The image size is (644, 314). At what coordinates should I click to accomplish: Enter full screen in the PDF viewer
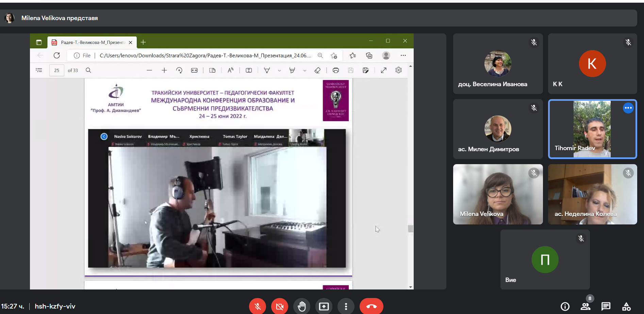pos(384,70)
